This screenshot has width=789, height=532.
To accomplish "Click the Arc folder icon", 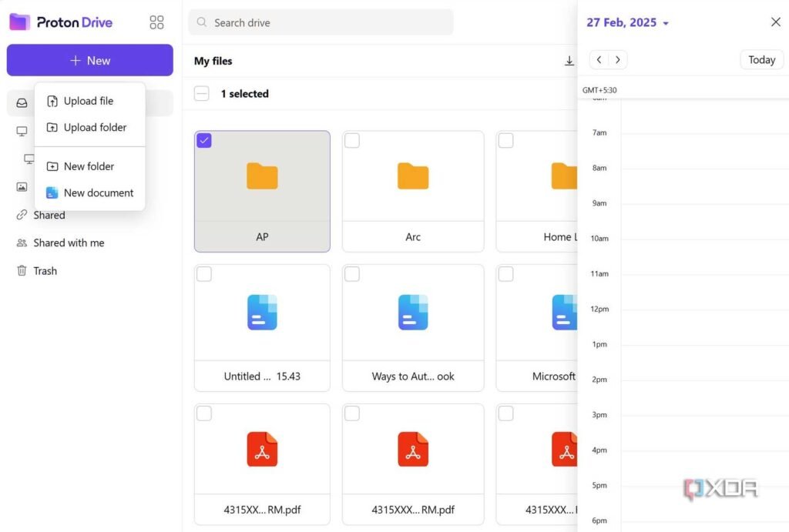I will point(413,176).
